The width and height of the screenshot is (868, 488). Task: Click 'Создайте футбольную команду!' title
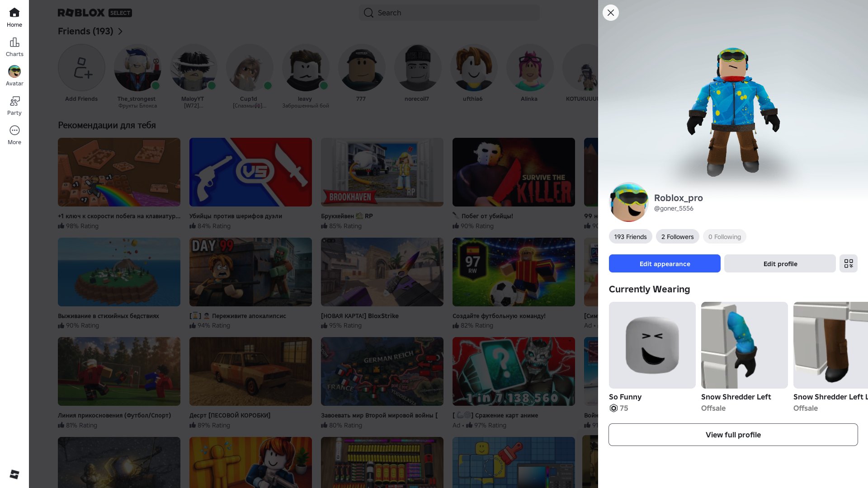tap(499, 316)
